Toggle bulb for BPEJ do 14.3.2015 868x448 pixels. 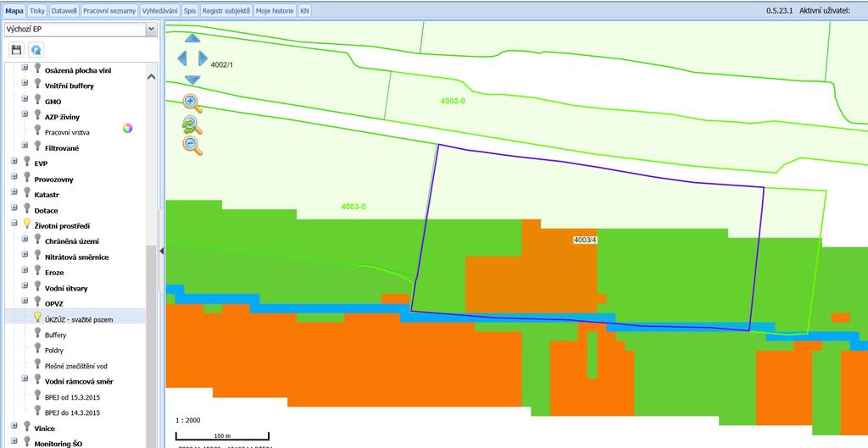click(x=37, y=411)
